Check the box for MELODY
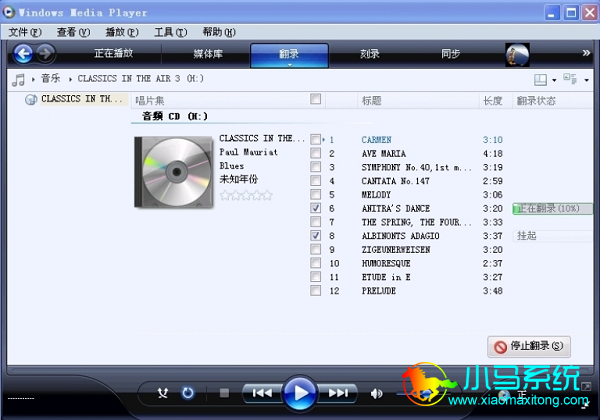The height and width of the screenshot is (420, 600). [316, 195]
